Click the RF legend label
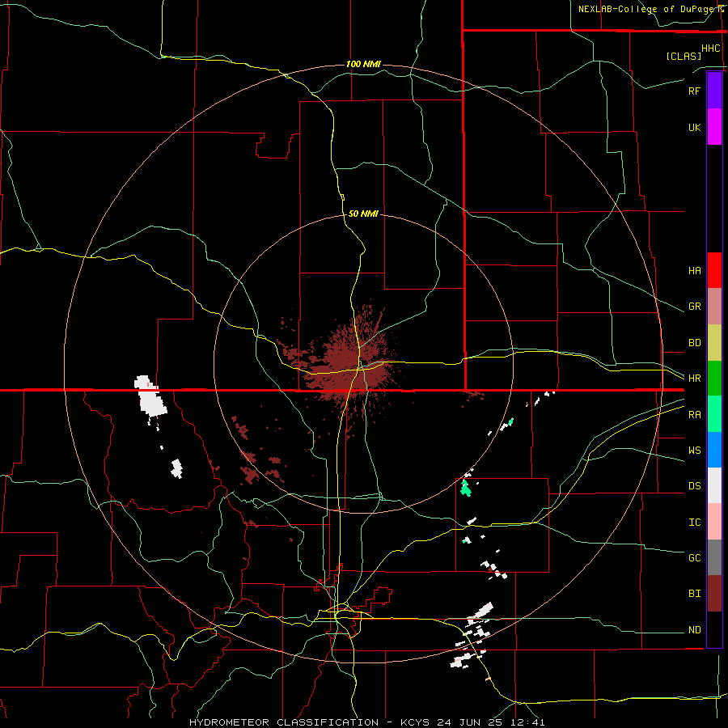This screenshot has width=728, height=728. (x=694, y=91)
